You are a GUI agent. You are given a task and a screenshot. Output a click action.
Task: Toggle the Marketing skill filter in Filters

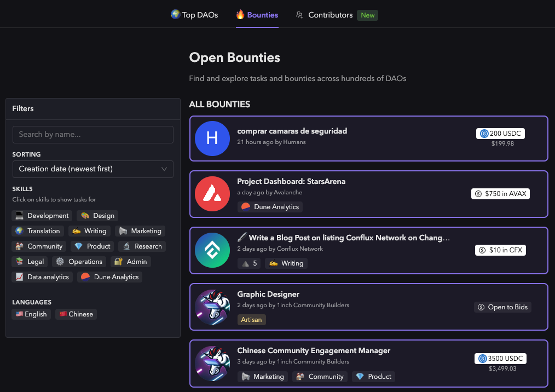[x=140, y=231]
